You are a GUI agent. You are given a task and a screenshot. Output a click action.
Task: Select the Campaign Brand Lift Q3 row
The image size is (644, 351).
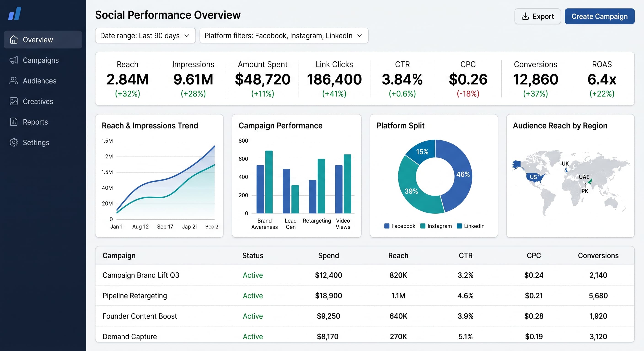pyautogui.click(x=365, y=275)
